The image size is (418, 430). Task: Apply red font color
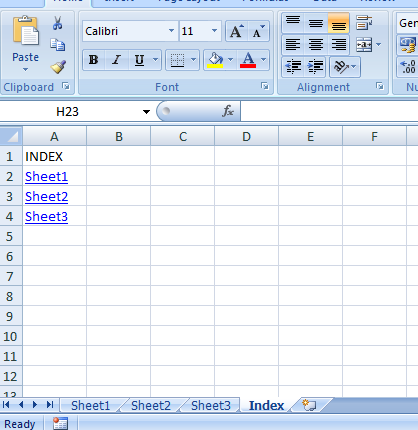point(248,60)
